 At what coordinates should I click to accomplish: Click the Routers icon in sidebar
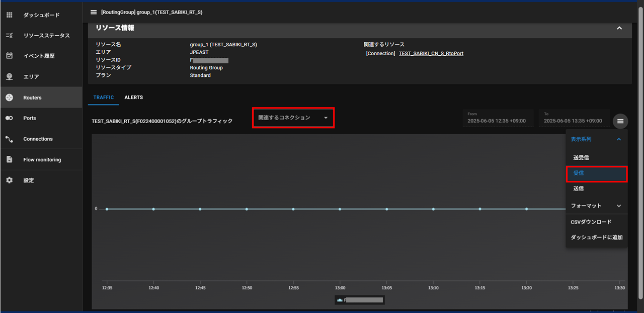(x=9, y=97)
